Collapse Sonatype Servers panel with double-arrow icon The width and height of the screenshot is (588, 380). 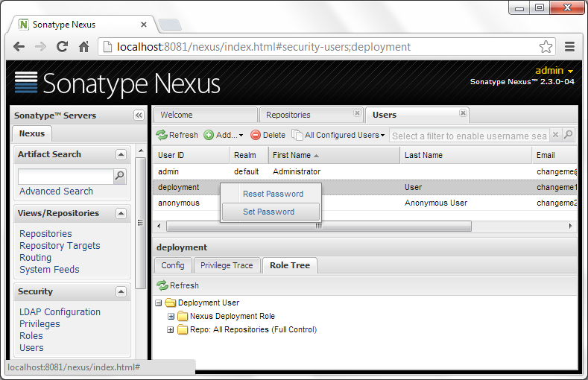coord(139,115)
